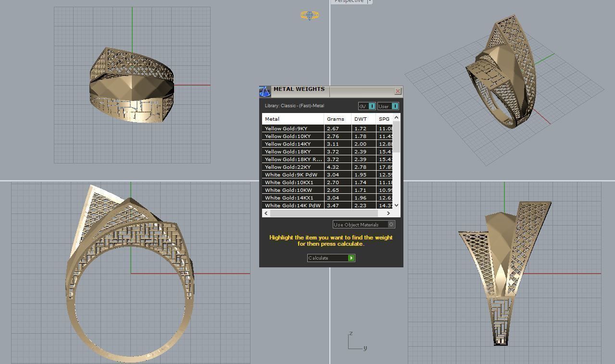Select the White Gold:14K PdW row

[328, 205]
